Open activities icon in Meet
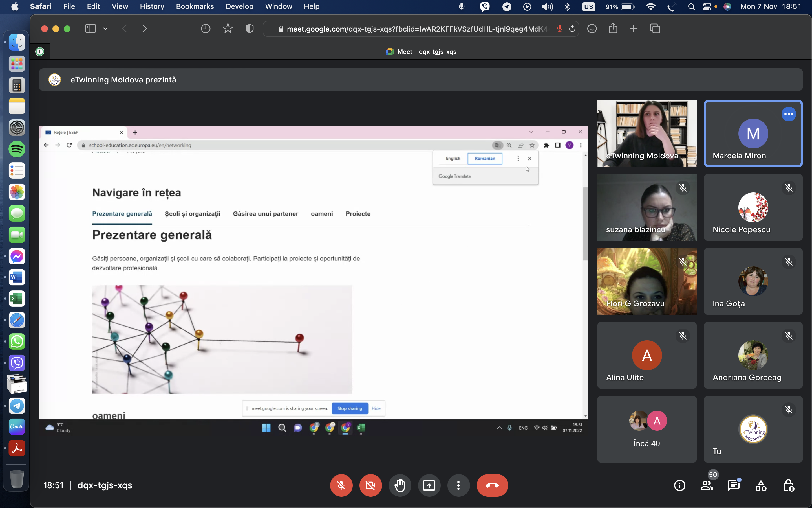812x508 pixels. [761, 485]
